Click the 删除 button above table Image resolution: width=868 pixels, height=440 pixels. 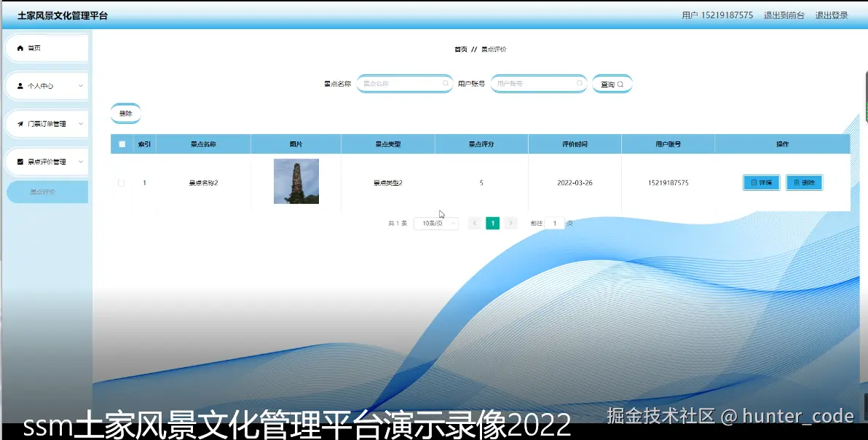coord(126,114)
